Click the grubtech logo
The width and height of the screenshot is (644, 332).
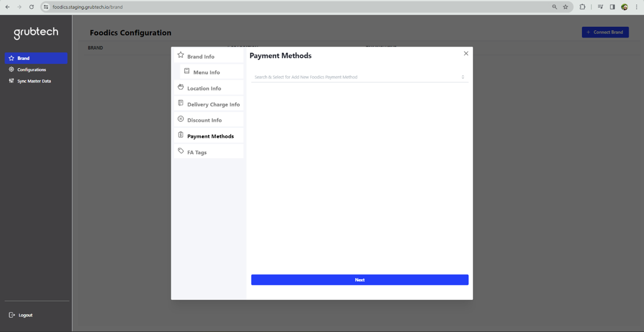tap(36, 33)
